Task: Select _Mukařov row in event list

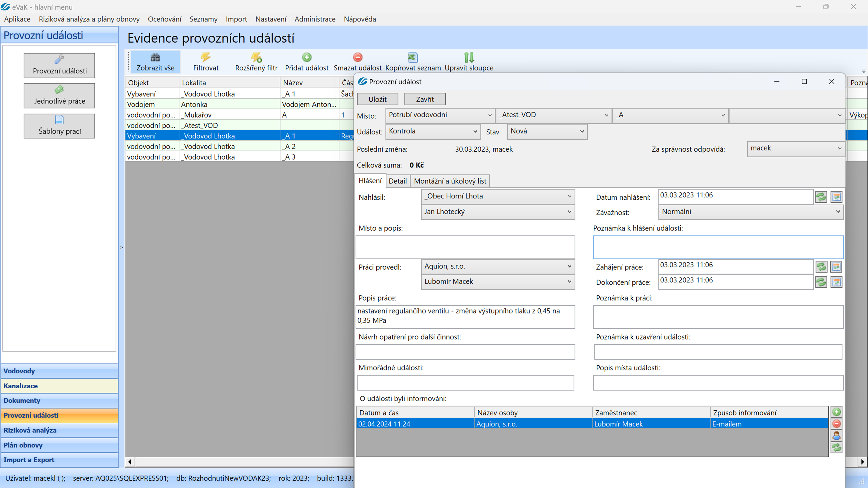Action: (x=239, y=115)
